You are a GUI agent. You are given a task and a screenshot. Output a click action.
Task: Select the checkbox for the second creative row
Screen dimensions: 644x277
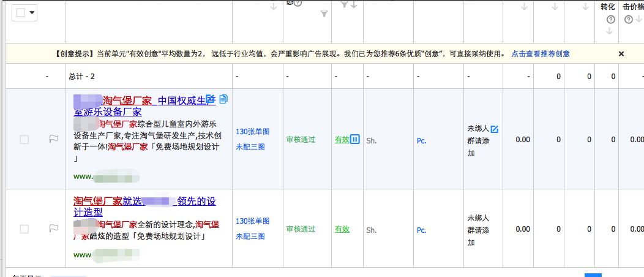pos(24,229)
